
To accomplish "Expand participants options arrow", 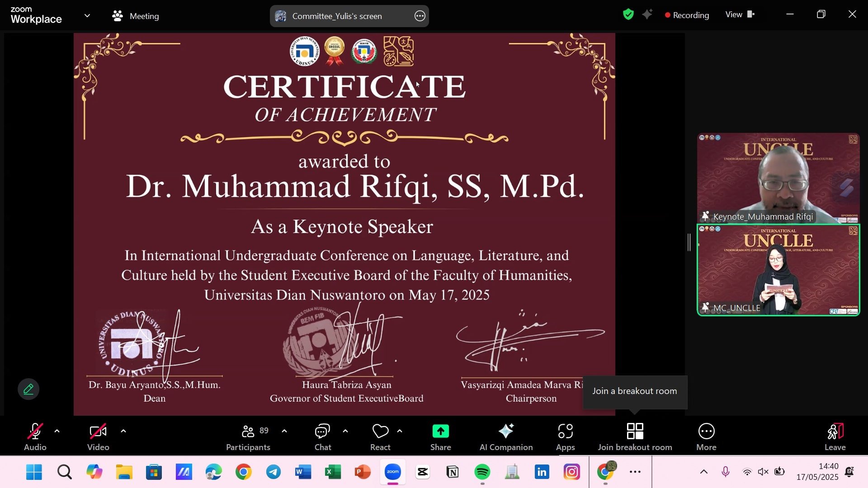I will pos(284,432).
